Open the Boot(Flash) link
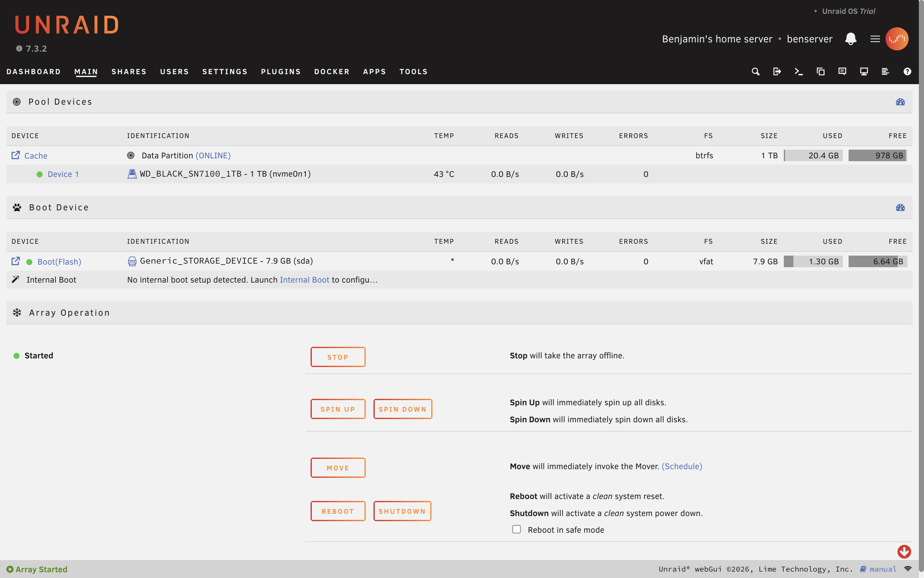The height and width of the screenshot is (578, 924). pyautogui.click(x=59, y=262)
